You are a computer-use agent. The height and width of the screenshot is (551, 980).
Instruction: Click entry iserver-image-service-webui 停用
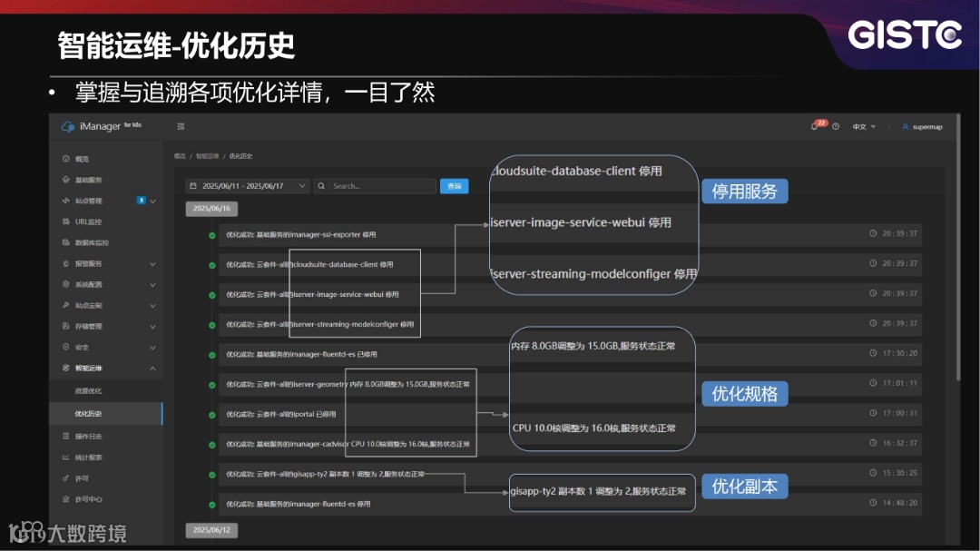tap(570, 294)
